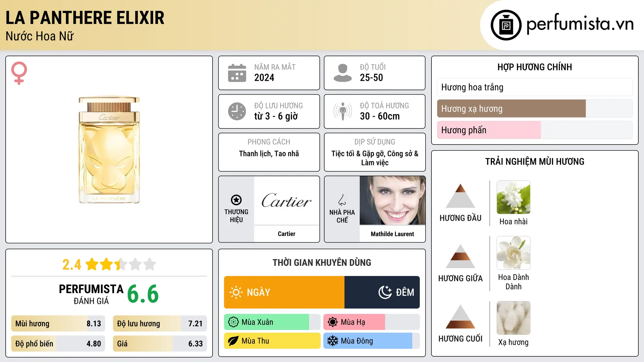Click the Hương giữa pyramid icon
Screen dimensions: 644x362
point(460,256)
